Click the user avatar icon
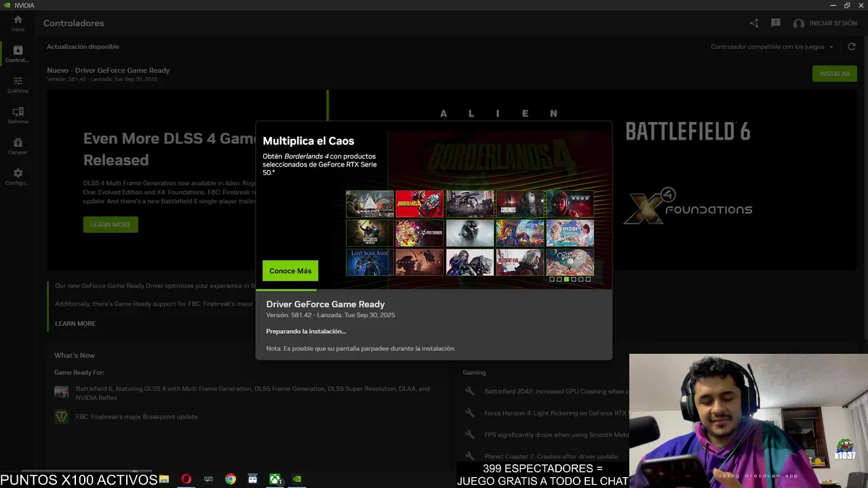This screenshot has height=488, width=868. coord(799,24)
